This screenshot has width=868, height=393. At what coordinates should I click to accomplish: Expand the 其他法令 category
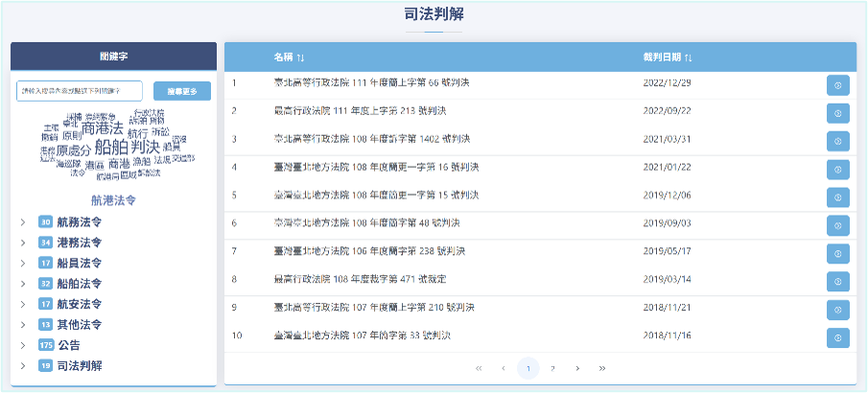point(23,325)
